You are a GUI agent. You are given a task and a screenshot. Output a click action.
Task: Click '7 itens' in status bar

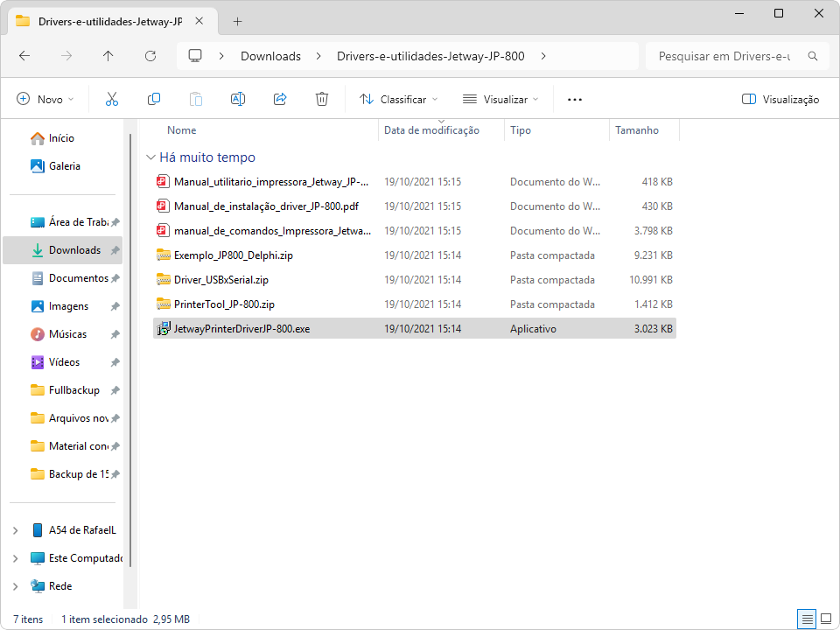[x=28, y=619]
